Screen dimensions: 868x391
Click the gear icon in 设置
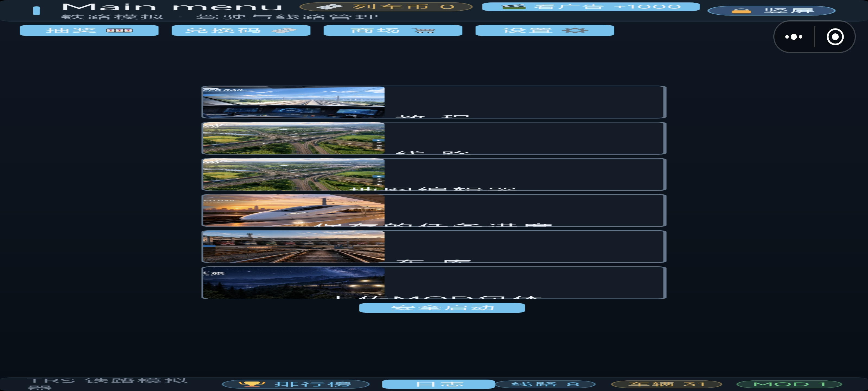pos(575,30)
